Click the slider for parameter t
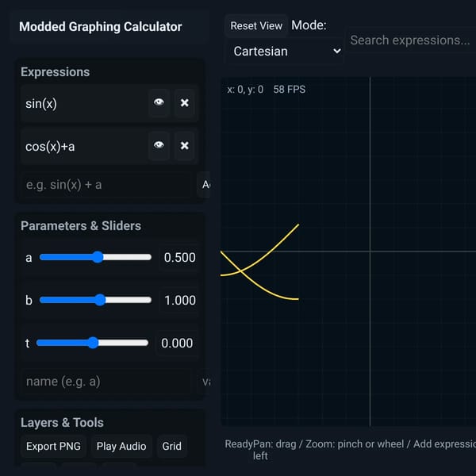 [92, 343]
